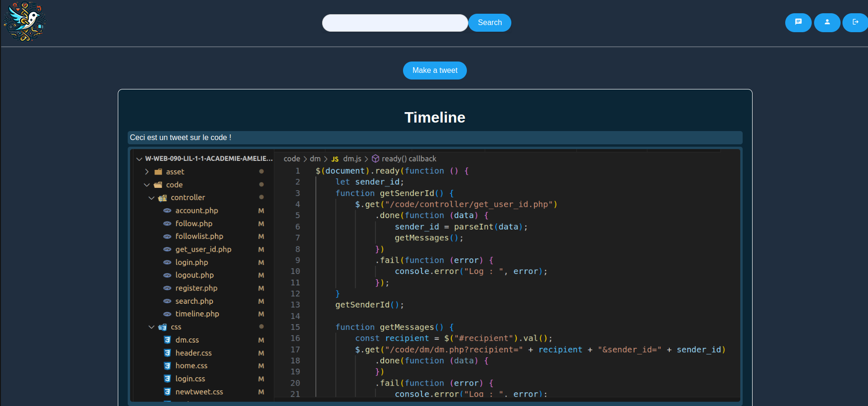Click the asset folder icon

pos(158,172)
